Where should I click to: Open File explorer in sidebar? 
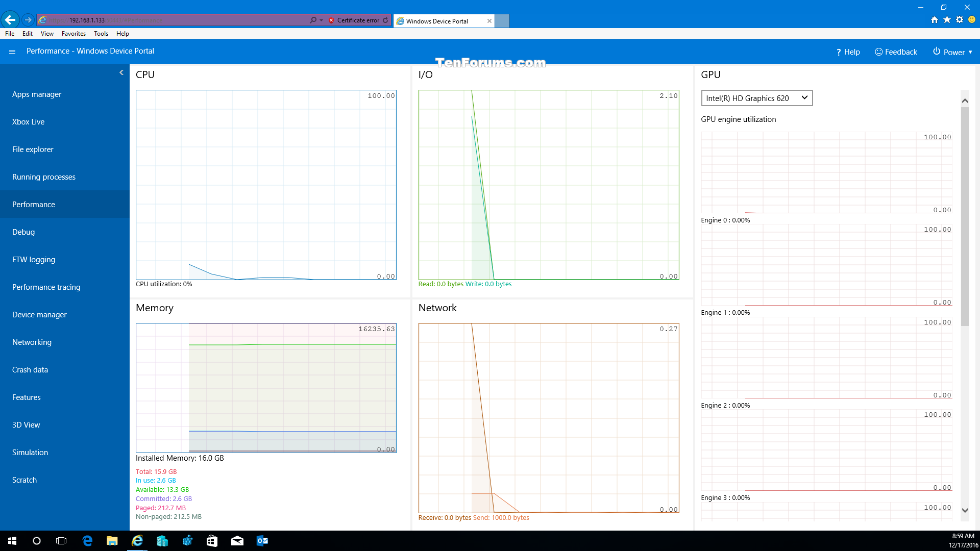(x=65, y=149)
